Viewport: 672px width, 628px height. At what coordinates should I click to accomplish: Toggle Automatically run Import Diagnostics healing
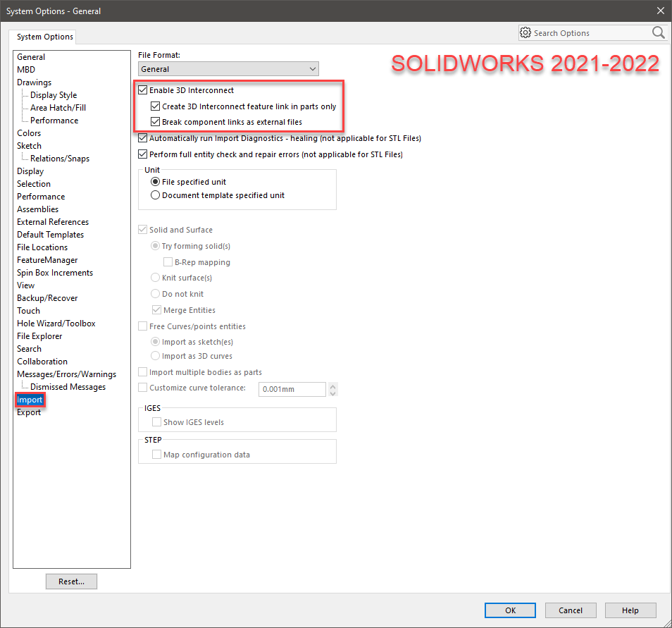pos(143,138)
